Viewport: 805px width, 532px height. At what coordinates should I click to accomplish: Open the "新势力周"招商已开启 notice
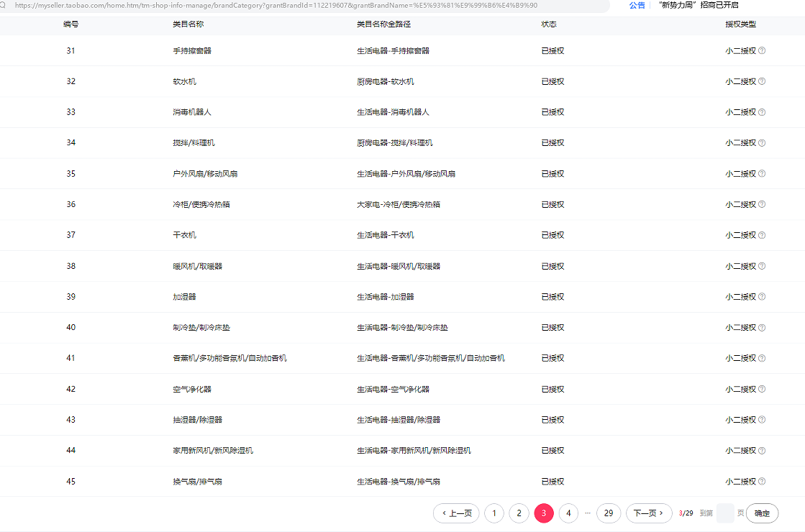tap(698, 5)
